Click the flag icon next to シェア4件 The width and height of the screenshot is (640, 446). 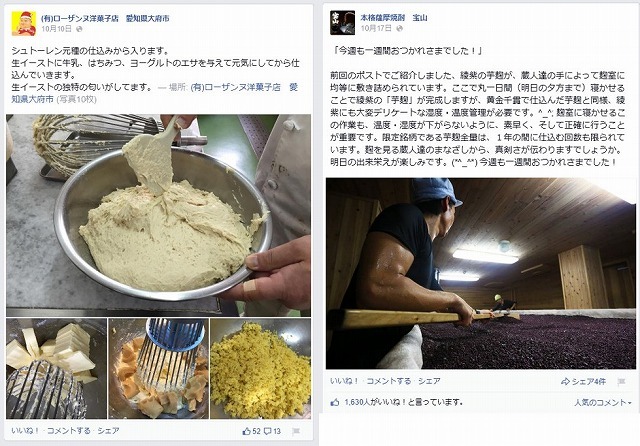point(621,382)
